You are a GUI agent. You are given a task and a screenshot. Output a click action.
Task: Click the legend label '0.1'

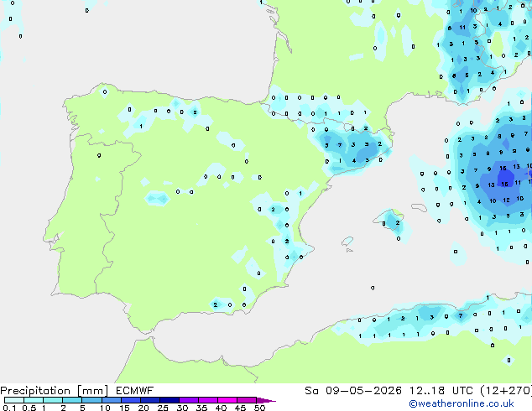tap(9, 408)
